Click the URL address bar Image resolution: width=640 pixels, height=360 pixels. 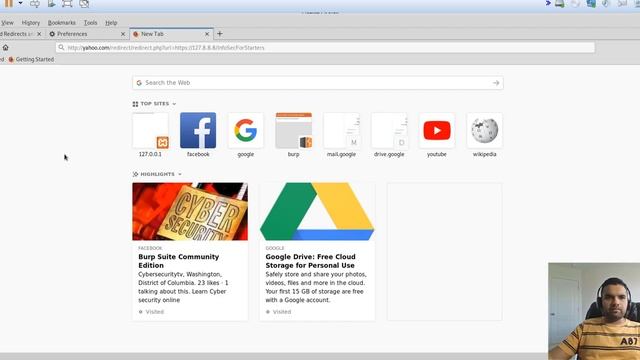click(x=325, y=48)
